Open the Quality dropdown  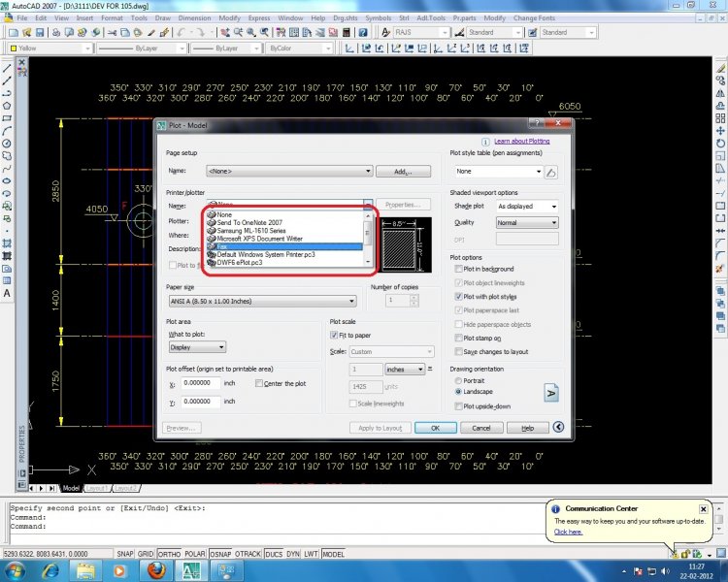coord(527,223)
